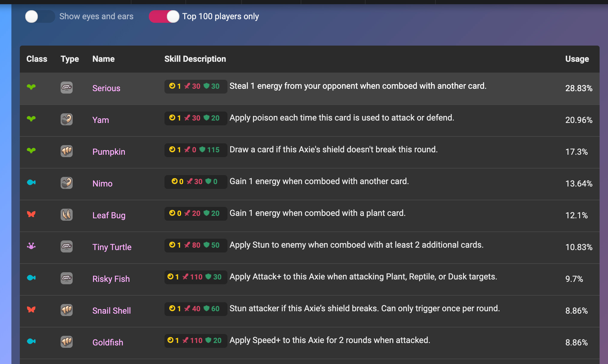Click the back type icon for Goldfish
The width and height of the screenshot is (608, 364).
click(x=67, y=342)
